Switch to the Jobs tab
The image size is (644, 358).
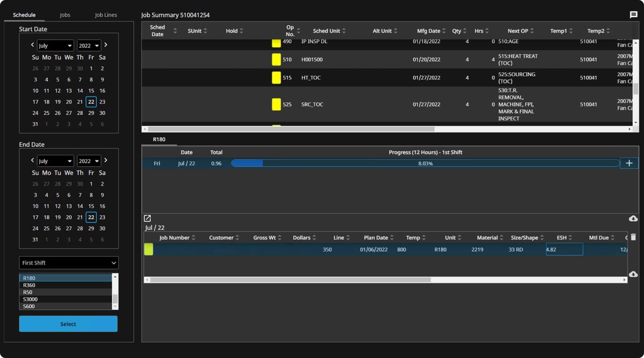tap(65, 15)
